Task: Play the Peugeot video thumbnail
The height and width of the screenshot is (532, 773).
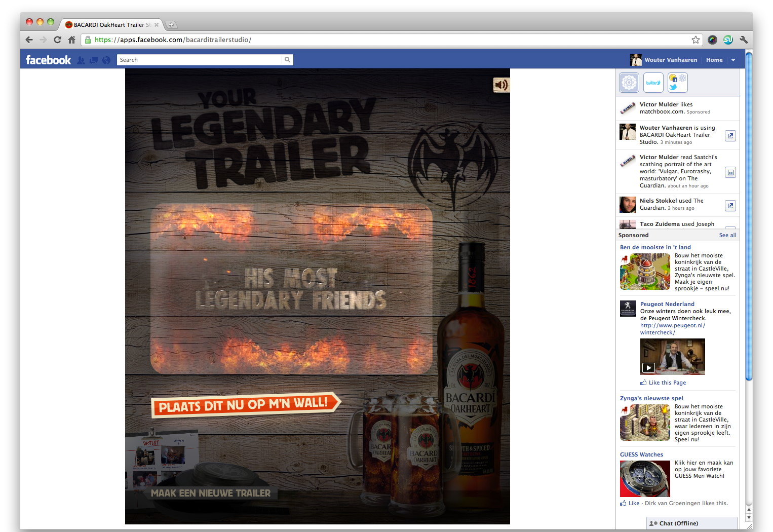Action: tap(672, 357)
